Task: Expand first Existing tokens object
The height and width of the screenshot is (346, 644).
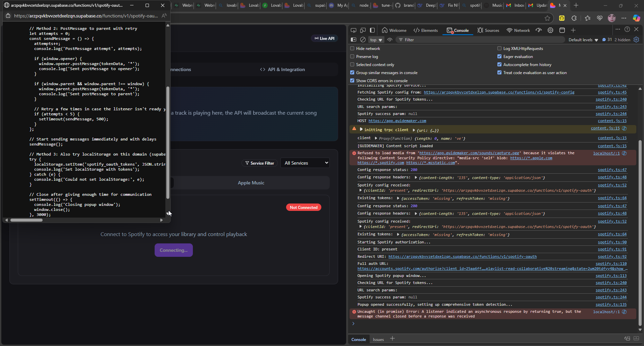Action: click(398, 198)
